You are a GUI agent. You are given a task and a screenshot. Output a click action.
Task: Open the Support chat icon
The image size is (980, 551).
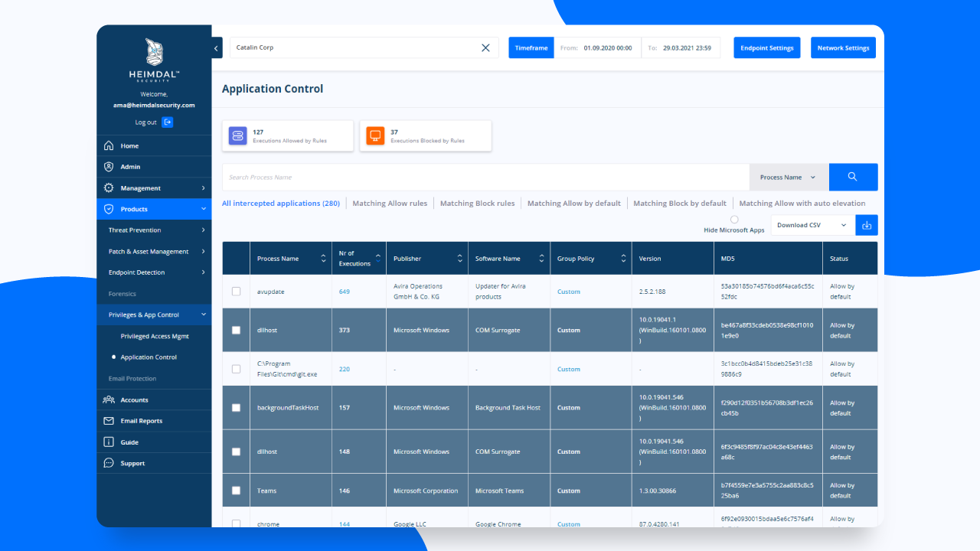point(108,463)
